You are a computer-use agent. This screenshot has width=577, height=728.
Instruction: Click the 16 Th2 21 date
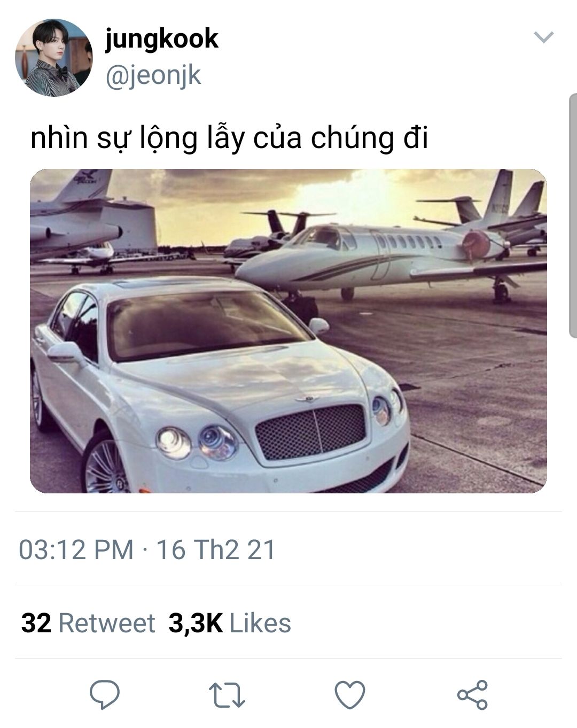(x=215, y=549)
